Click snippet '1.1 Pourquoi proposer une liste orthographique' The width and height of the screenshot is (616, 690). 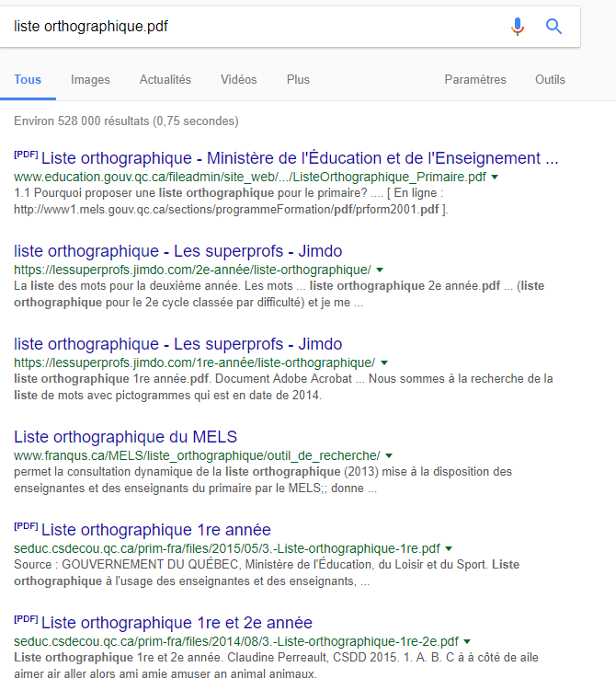[x=231, y=201]
